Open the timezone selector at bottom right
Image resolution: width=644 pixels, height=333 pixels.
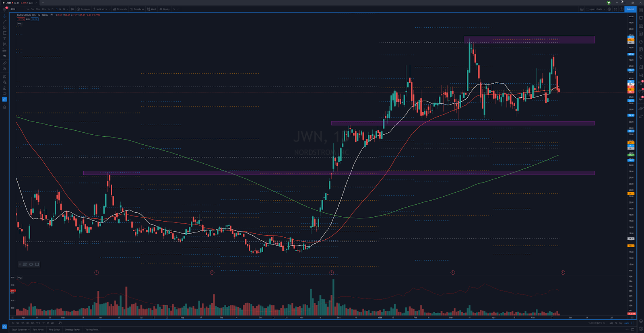597,323
